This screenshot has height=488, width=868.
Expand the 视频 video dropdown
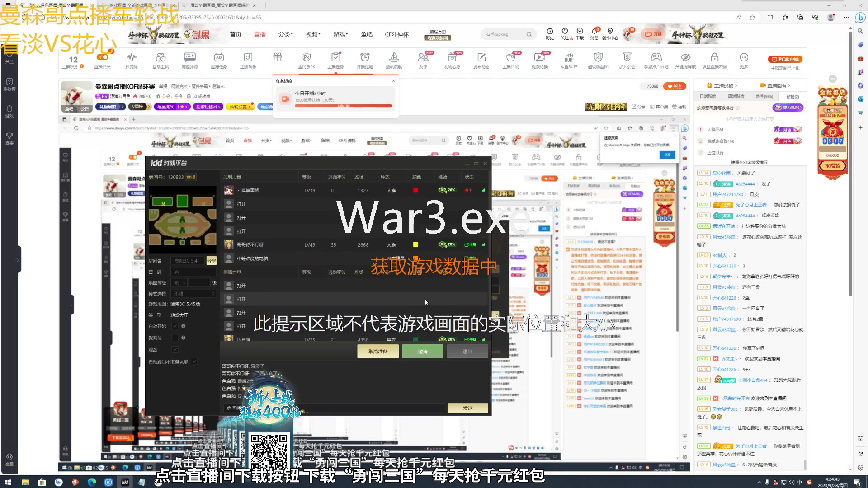(x=313, y=34)
